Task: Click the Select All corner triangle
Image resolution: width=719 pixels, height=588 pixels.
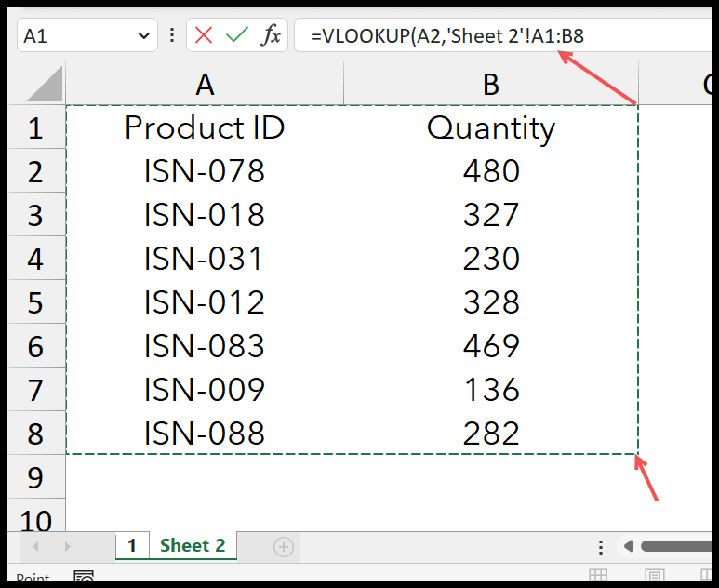Action: tap(45, 84)
